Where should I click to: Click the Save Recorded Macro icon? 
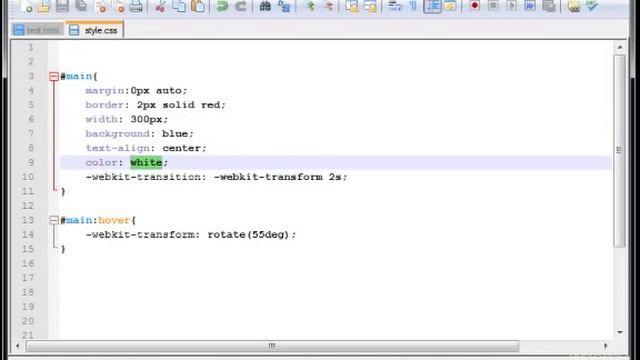(x=549, y=6)
